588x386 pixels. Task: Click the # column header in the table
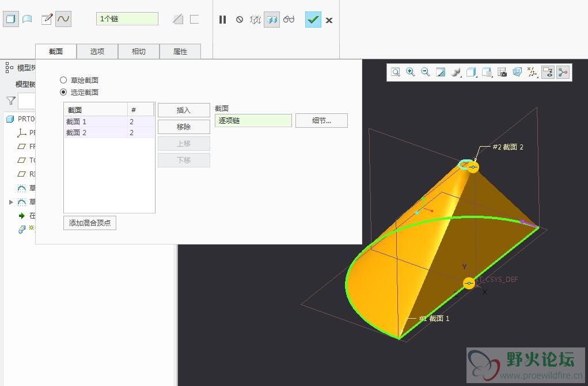[x=141, y=110]
